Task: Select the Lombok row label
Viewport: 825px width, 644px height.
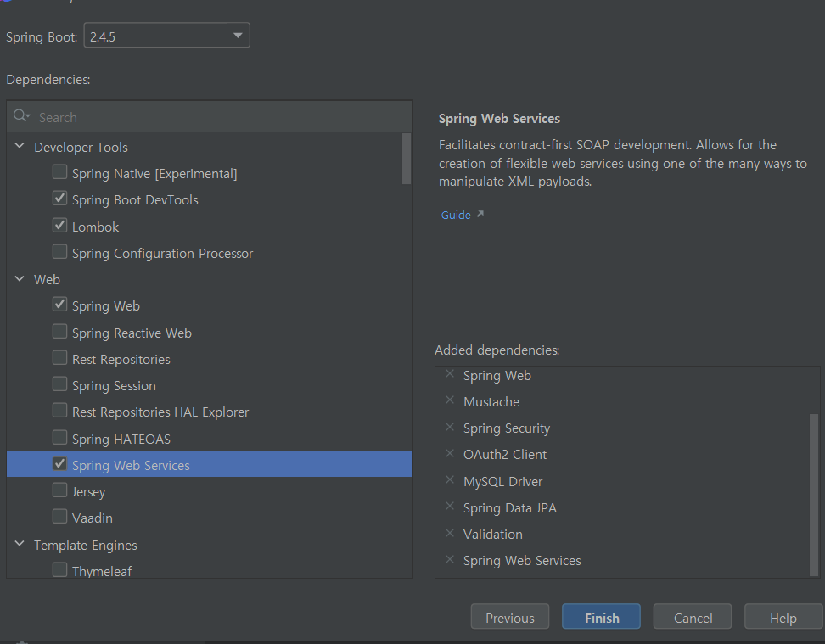Action: 95,227
